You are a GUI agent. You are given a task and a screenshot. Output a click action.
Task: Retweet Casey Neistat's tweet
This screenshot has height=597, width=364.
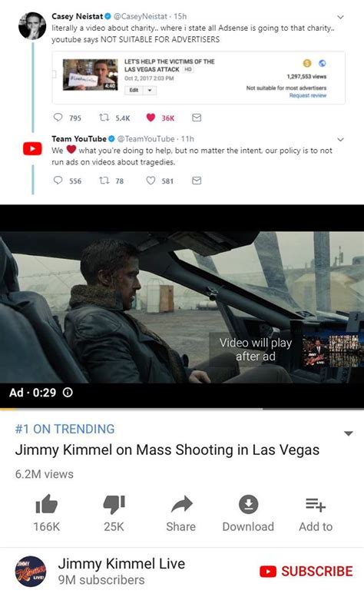[x=104, y=118]
